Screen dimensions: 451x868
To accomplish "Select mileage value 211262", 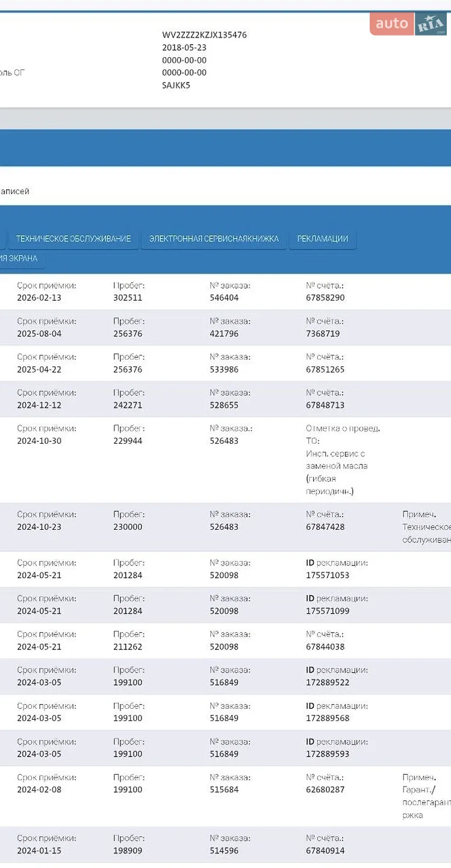I will point(128,647).
